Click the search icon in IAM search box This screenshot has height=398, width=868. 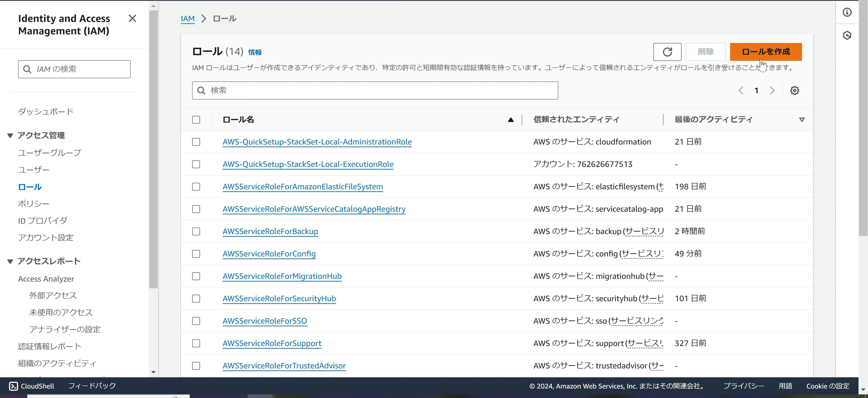pyautogui.click(x=27, y=69)
